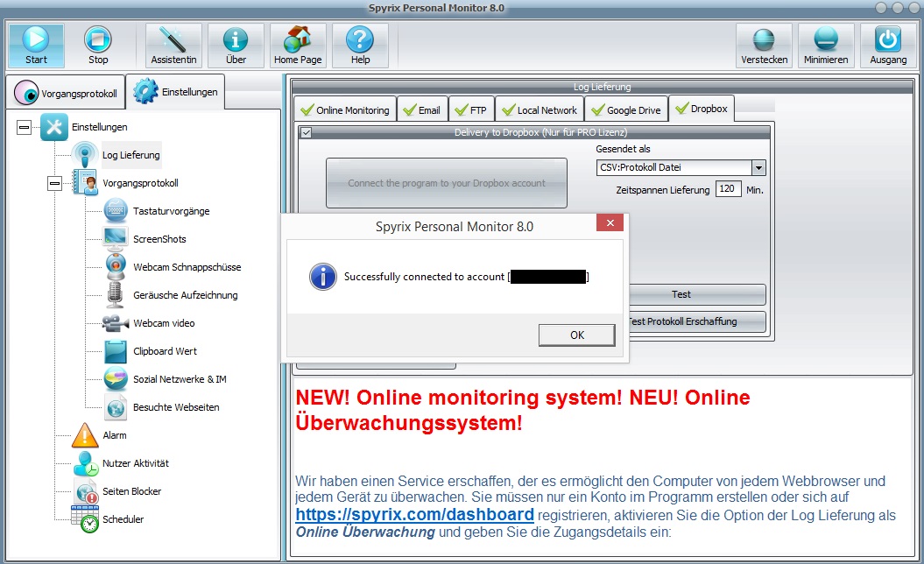The image size is (924, 564).
Task: Select the Einstellungen root tree icon
Action: point(54,127)
